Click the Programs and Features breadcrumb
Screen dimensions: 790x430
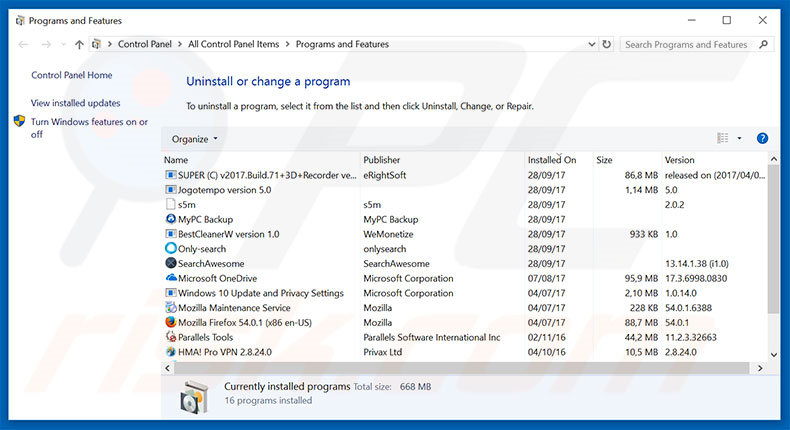[342, 44]
